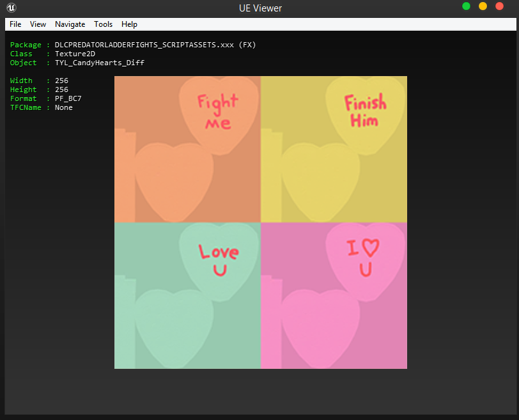
Task: Open the File menu
Action: [15, 24]
